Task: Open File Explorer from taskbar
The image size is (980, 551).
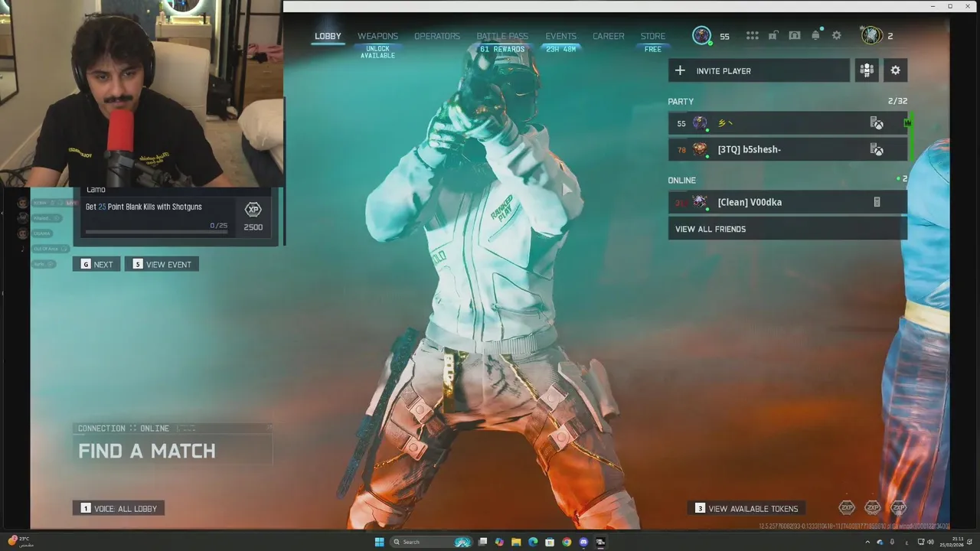Action: pyautogui.click(x=516, y=542)
